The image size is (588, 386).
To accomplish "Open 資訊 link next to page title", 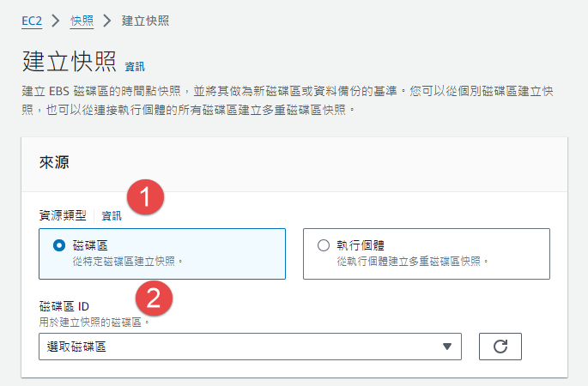I will [x=135, y=66].
